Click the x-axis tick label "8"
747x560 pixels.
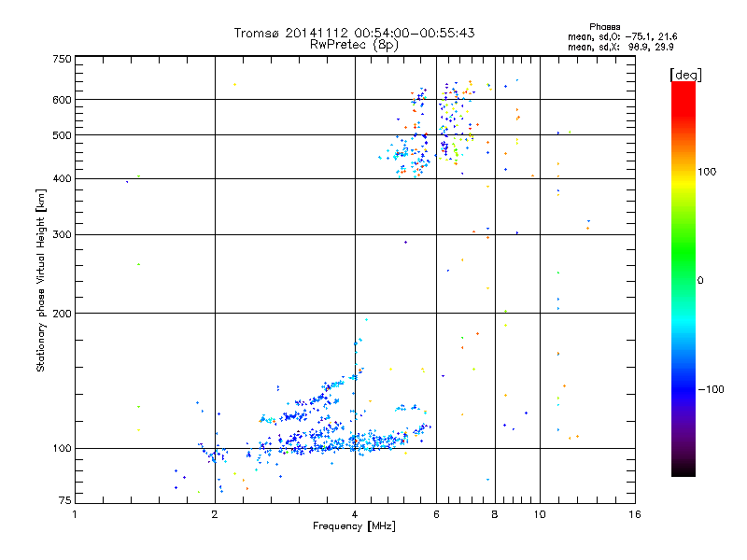point(495,514)
